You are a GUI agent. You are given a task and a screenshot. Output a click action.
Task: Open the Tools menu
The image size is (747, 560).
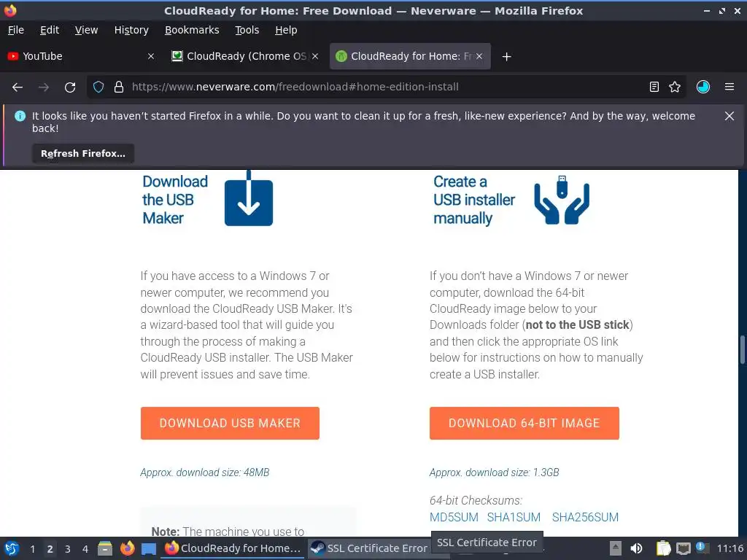(247, 30)
